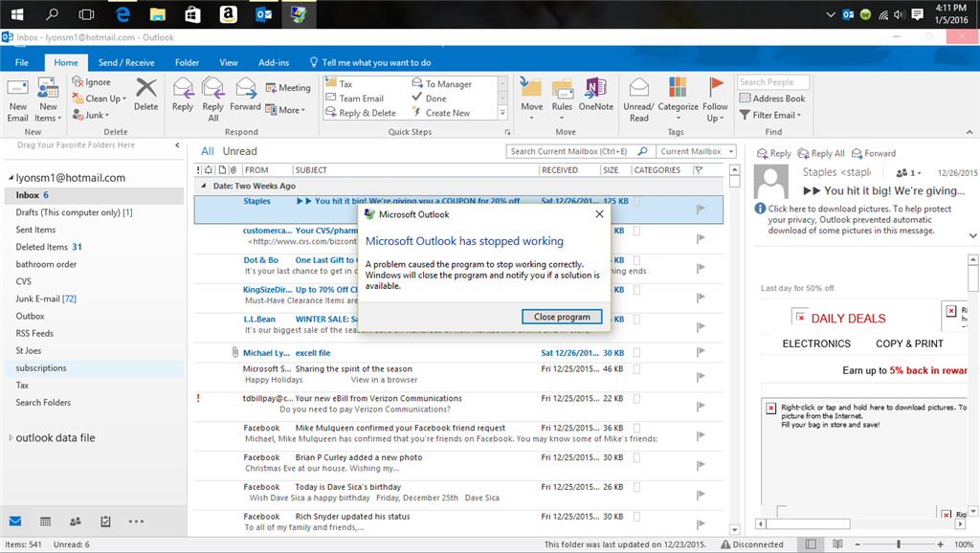Collapse the lyonsm1@hotmail.com account tree
This screenshot has width=980, height=553.
[x=11, y=178]
